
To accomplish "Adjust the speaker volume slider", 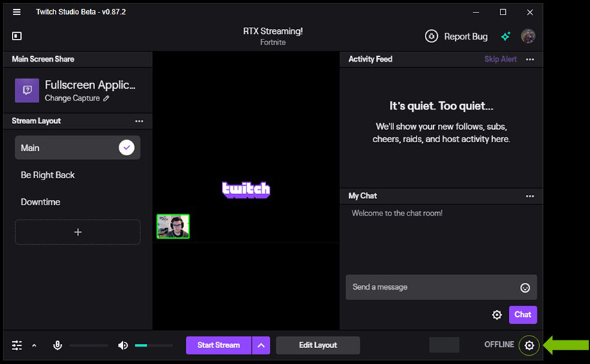I will 153,345.
